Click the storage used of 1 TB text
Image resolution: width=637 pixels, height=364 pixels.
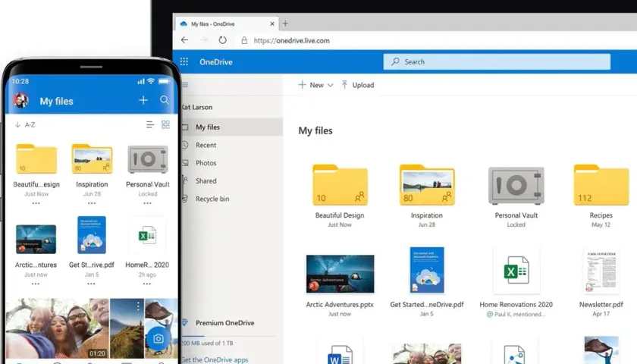[207, 344]
